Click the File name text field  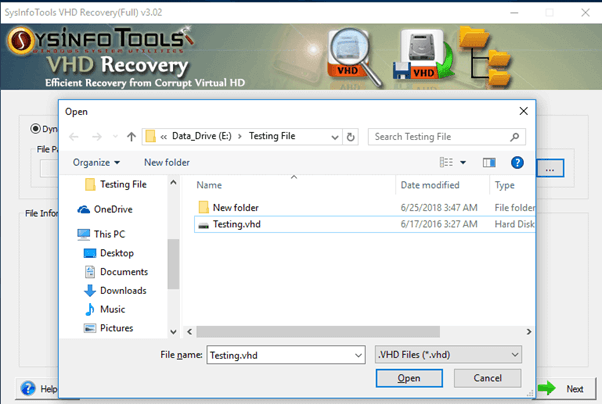pos(281,355)
